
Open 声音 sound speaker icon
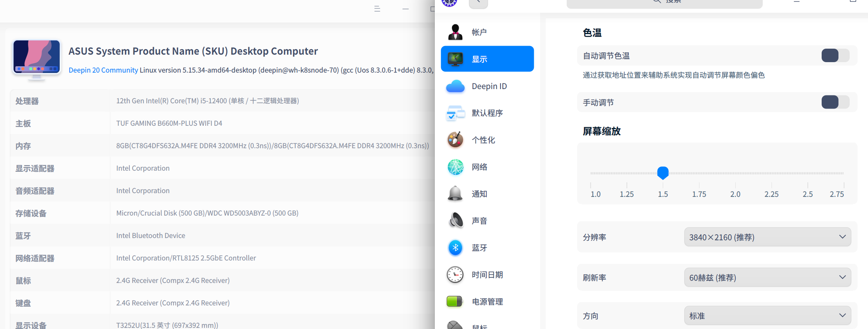click(x=455, y=220)
